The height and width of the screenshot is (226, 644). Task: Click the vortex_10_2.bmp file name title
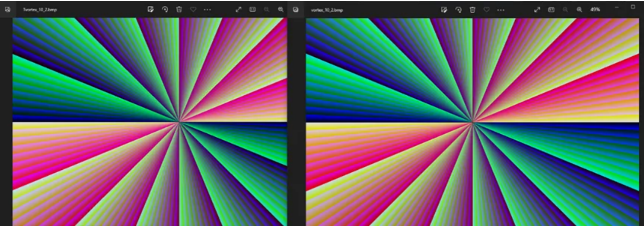pos(327,10)
